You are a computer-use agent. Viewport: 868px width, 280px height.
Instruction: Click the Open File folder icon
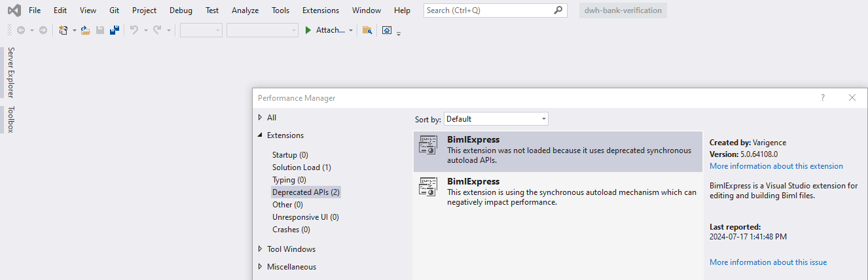click(85, 30)
